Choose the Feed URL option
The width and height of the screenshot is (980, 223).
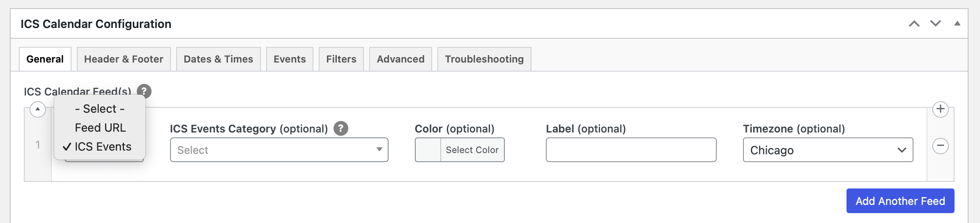(100, 128)
